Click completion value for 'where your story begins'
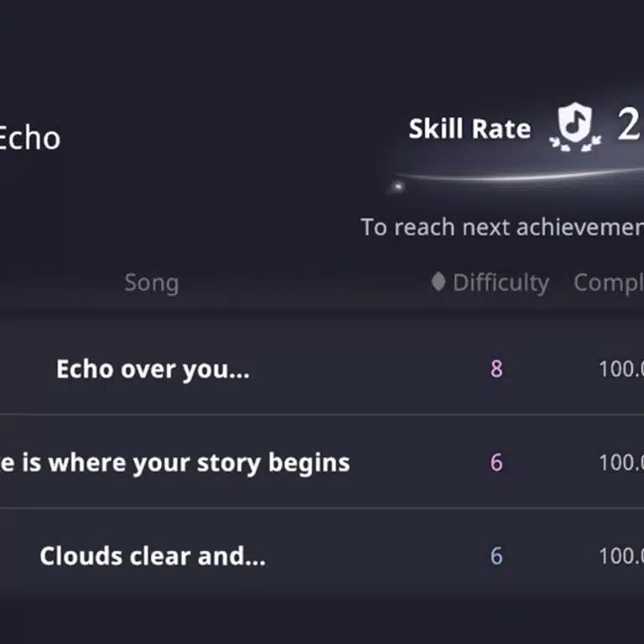 [x=621, y=463]
